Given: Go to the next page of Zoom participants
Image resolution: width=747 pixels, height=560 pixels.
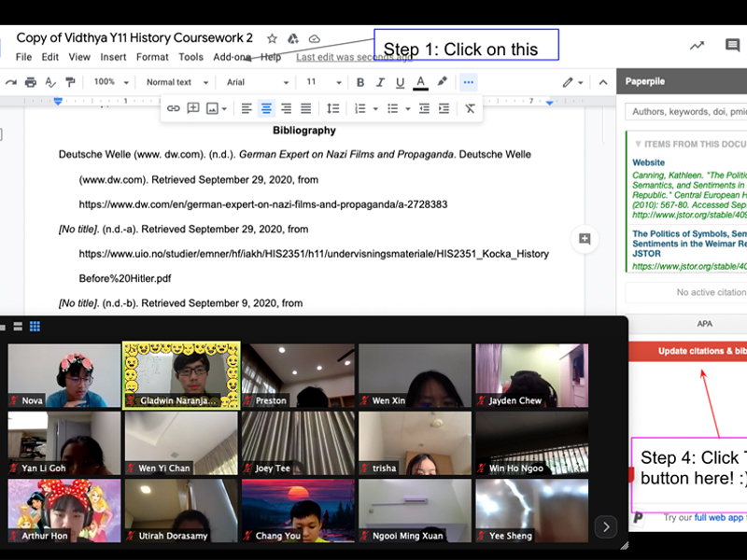Looking at the screenshot, I should point(606,527).
